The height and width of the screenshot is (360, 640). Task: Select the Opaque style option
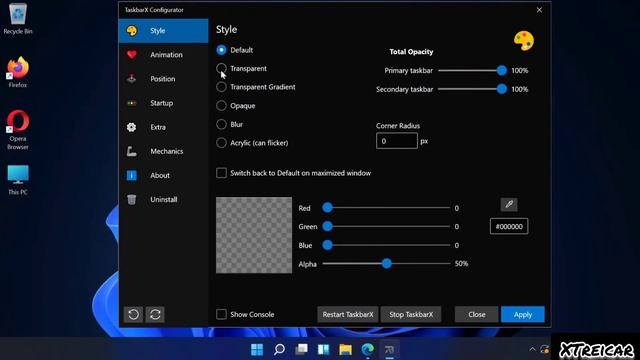click(x=221, y=106)
